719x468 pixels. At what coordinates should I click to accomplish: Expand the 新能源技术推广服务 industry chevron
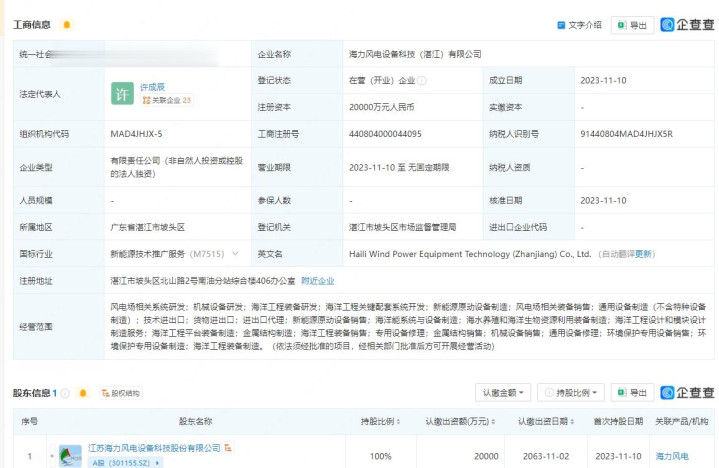[235, 253]
